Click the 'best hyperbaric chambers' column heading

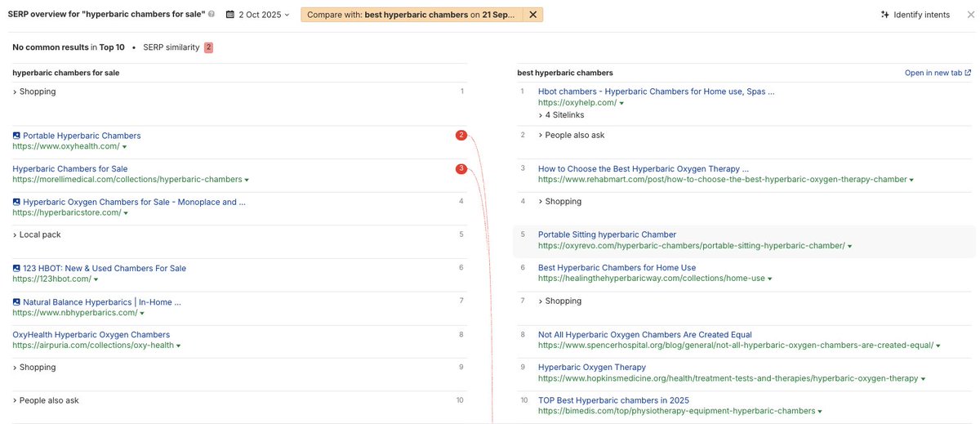(x=565, y=73)
